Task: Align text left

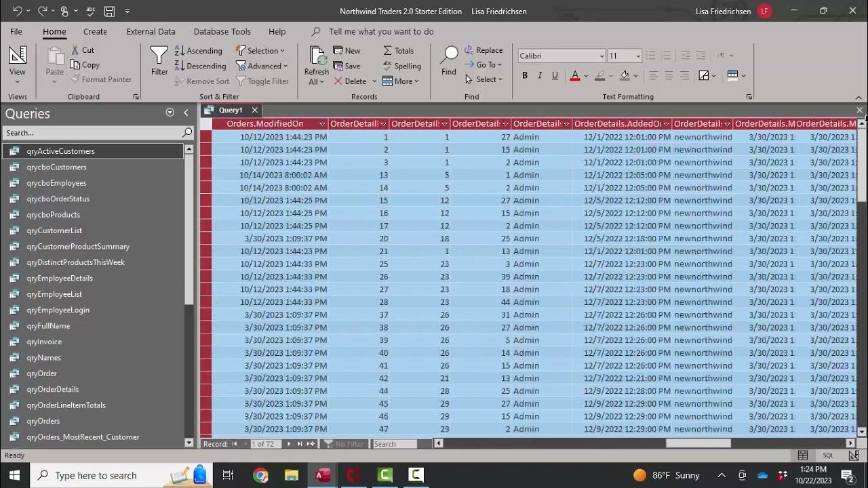Action: pos(654,75)
